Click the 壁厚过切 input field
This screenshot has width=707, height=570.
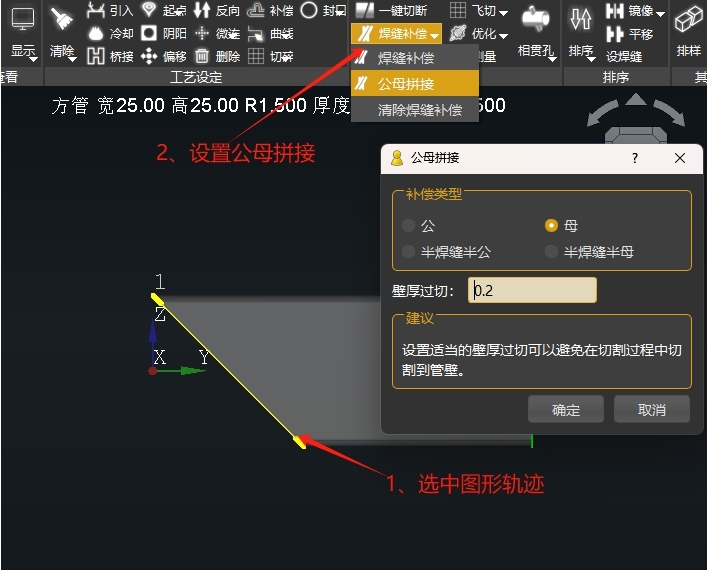tap(533, 291)
